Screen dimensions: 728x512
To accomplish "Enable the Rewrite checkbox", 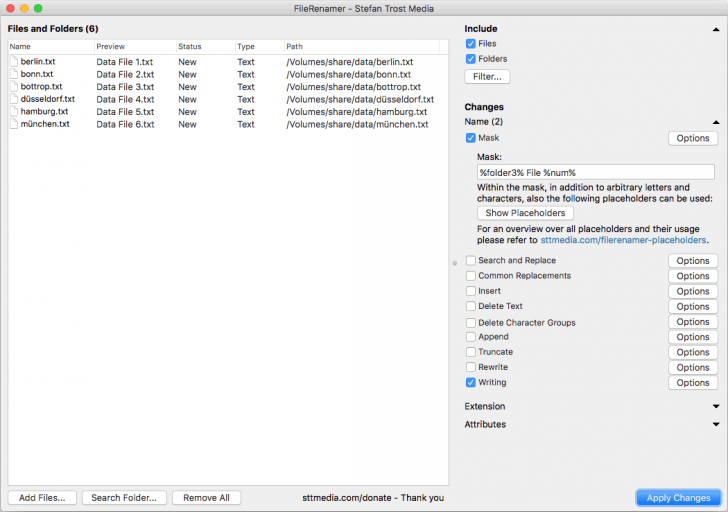I will pyautogui.click(x=470, y=367).
